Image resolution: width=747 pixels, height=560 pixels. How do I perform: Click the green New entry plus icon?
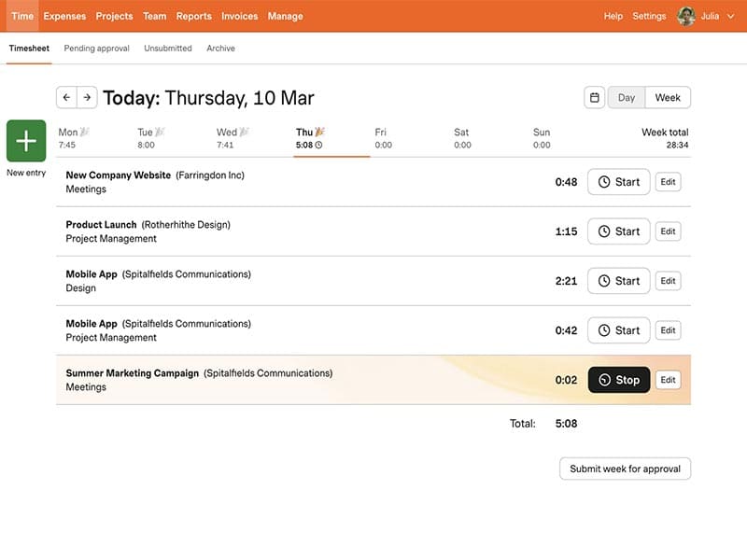(26, 141)
